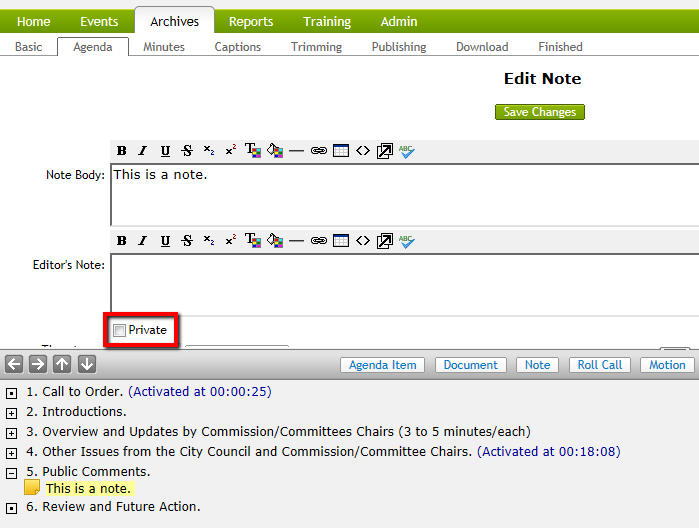
Task: Insert hyperlink in Editor's Note toolbar
Action: click(x=319, y=241)
